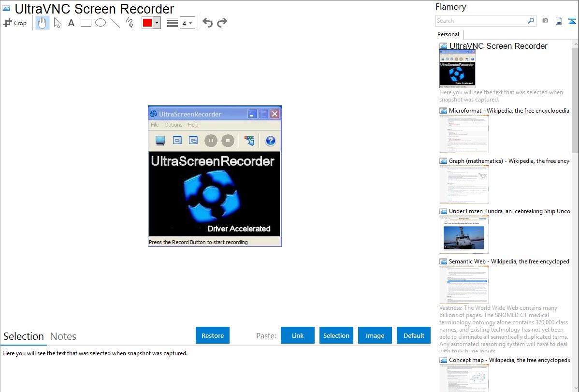The height and width of the screenshot is (392, 579).
Task: Click the Paste Default button
Action: click(414, 335)
